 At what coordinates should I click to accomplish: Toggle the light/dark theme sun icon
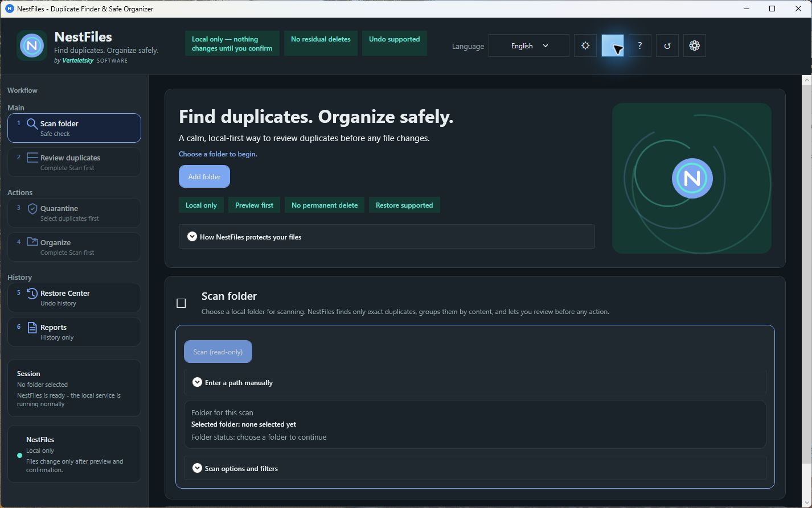coord(585,46)
